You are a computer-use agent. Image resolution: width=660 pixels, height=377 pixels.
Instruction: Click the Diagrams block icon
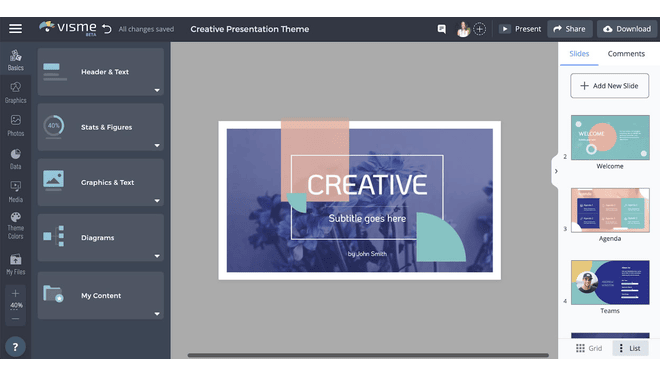[54, 236]
